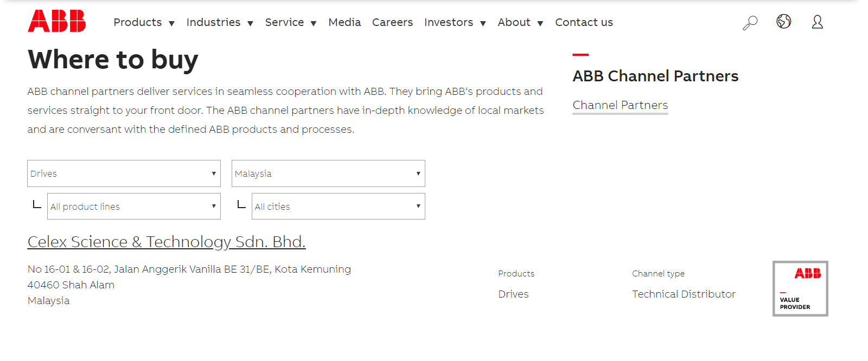Open the All product lines dropdown
This screenshot has width=868, height=361.
(134, 207)
